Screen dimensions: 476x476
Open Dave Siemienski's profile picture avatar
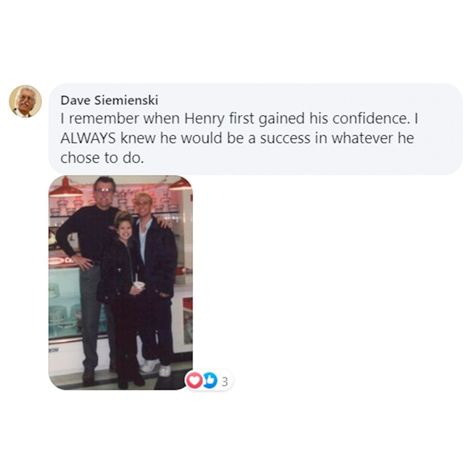(x=25, y=101)
